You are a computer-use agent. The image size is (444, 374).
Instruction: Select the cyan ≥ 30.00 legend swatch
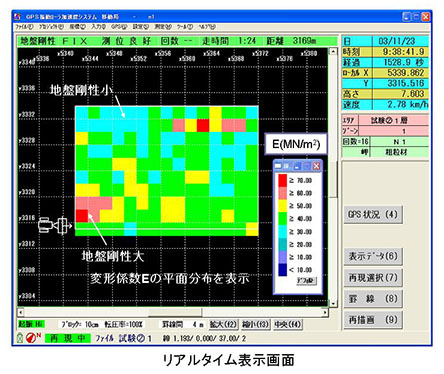(282, 231)
